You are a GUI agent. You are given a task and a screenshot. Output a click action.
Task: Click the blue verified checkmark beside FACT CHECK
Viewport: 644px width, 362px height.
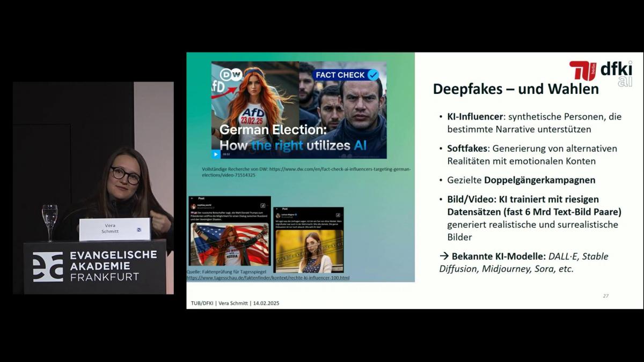(373, 75)
